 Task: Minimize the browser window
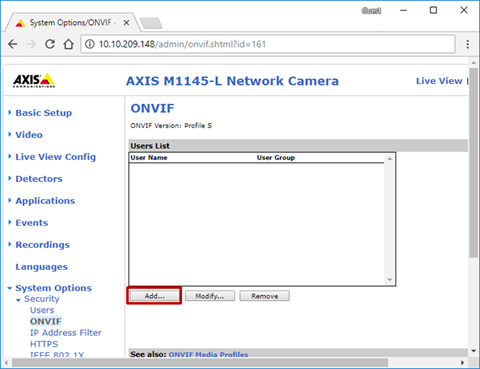point(403,10)
